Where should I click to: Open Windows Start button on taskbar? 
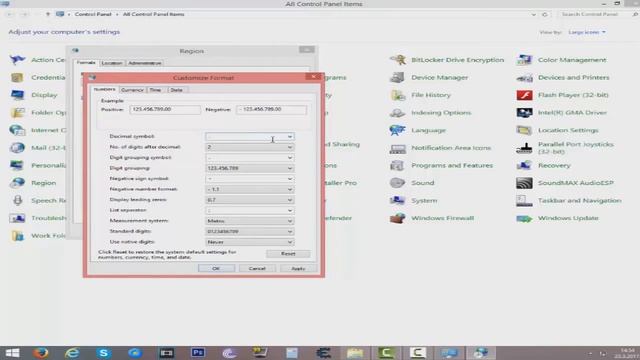12,353
